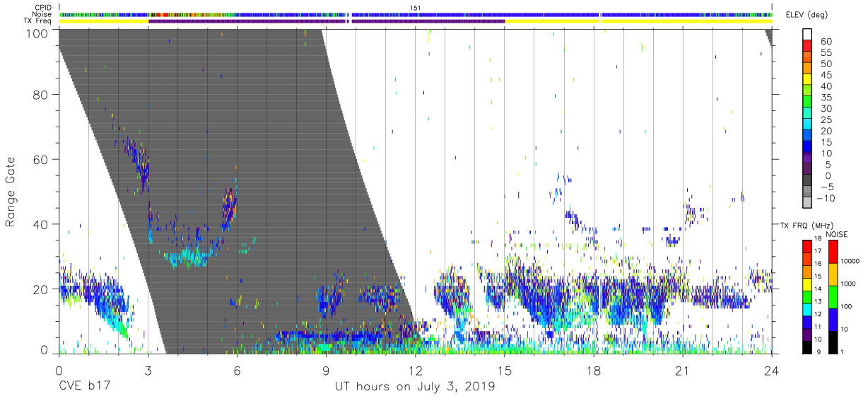The width and height of the screenshot is (868, 401).
Task: Click the CPID row label
Action: [x=42, y=7]
